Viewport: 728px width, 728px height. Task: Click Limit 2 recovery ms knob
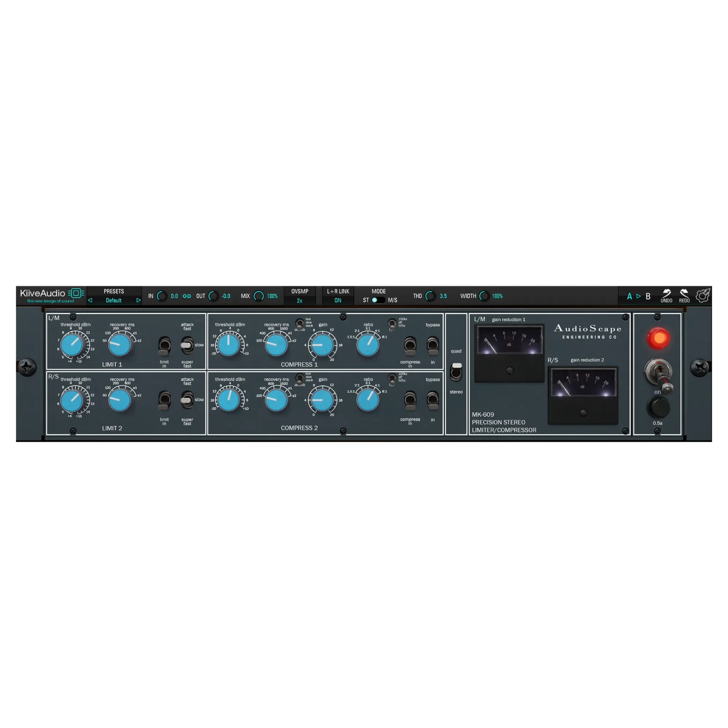(x=120, y=400)
